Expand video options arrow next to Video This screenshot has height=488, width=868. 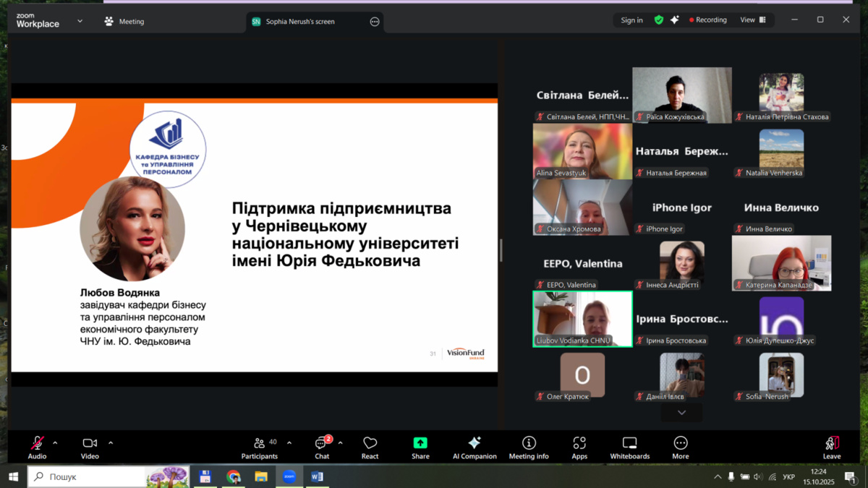coord(111,443)
